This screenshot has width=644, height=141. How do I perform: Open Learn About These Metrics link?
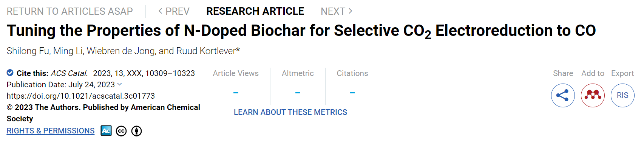tap(290, 112)
